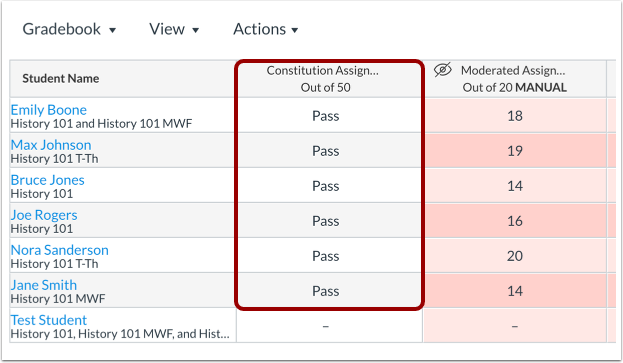Open Joe Rogers's student link
Viewport: 623px width, 363px height.
point(44,215)
